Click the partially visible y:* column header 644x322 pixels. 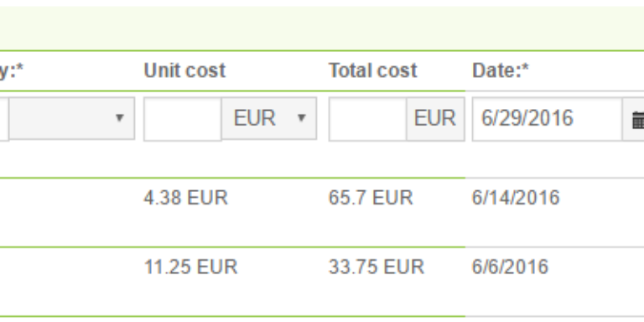12,70
